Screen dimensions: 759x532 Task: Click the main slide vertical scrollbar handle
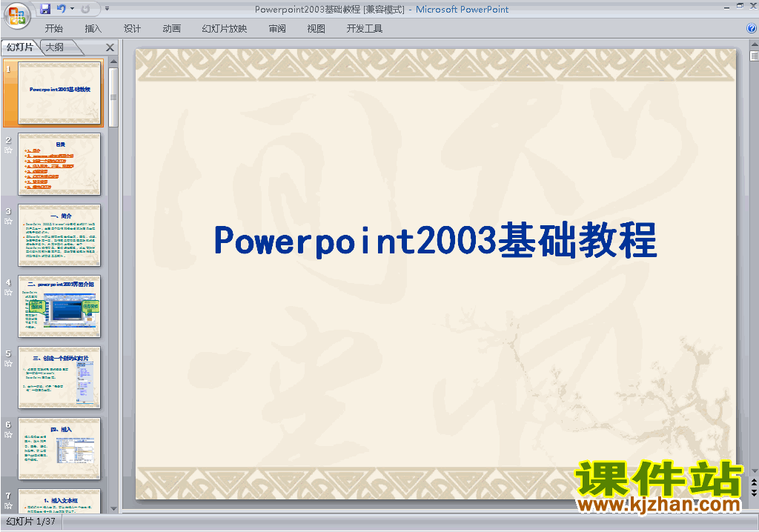pos(754,56)
